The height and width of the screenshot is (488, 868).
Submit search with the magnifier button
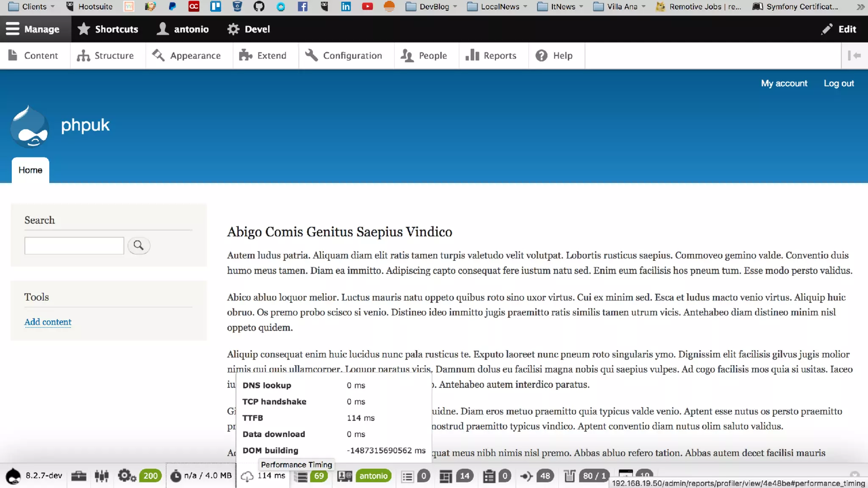(139, 245)
